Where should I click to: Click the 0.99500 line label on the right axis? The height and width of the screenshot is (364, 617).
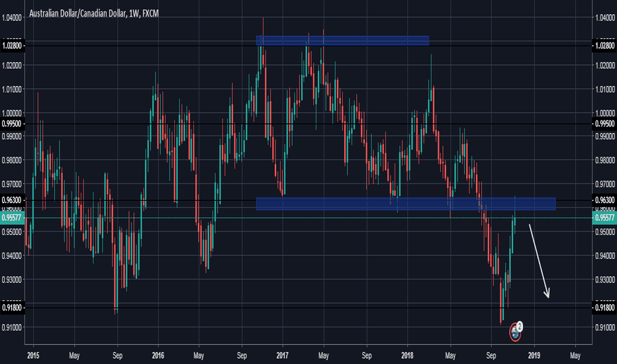[x=604, y=124]
